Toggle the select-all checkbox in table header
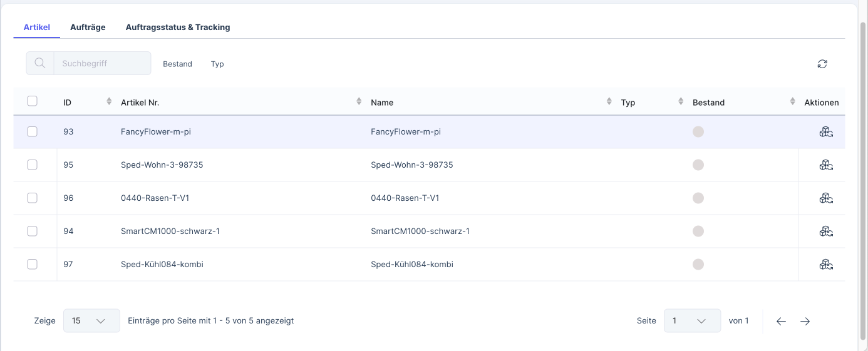This screenshot has height=351, width=868. click(33, 101)
